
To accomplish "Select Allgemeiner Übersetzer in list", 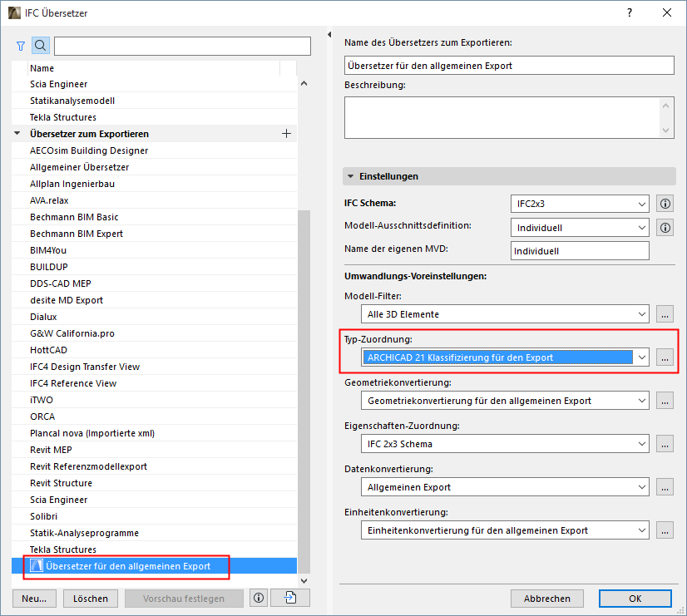I will coord(154,167).
